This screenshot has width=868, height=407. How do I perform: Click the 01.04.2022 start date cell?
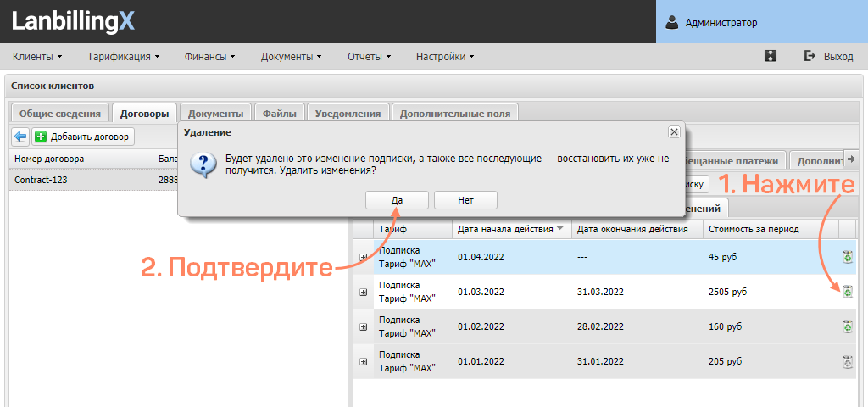click(481, 257)
